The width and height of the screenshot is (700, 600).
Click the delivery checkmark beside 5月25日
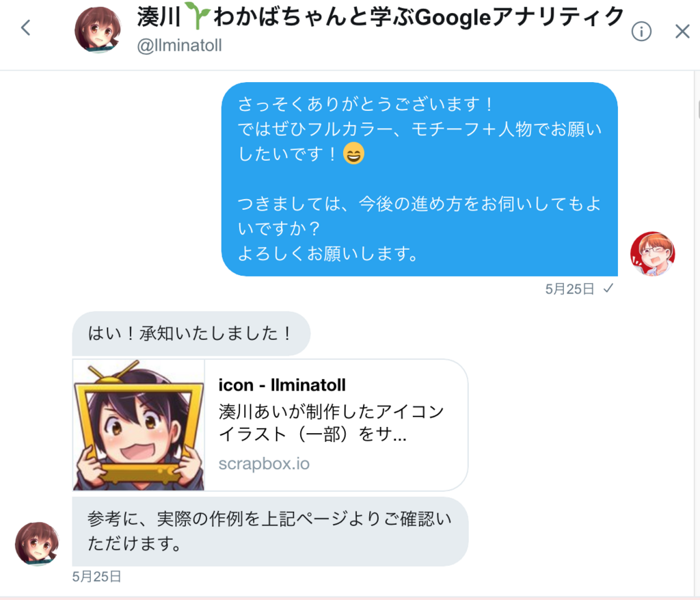point(607,289)
